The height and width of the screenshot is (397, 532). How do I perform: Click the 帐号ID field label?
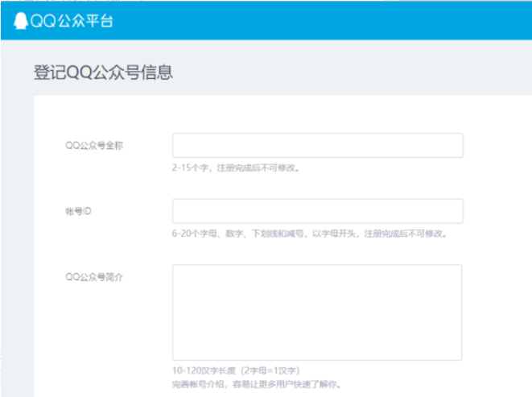click(x=79, y=211)
